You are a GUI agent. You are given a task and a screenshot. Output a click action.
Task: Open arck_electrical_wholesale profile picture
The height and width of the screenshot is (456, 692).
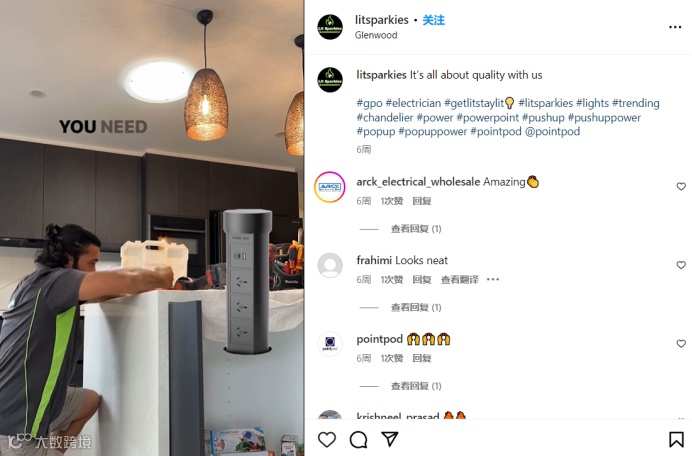[330, 187]
